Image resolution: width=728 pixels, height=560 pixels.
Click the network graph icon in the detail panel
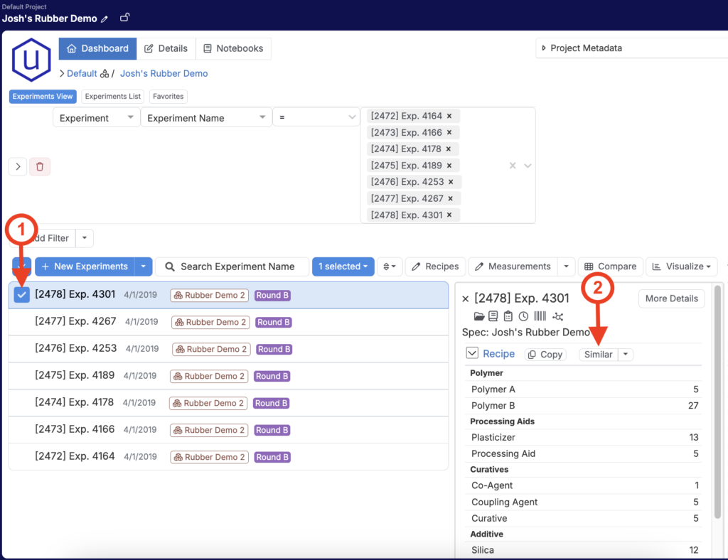coord(557,316)
